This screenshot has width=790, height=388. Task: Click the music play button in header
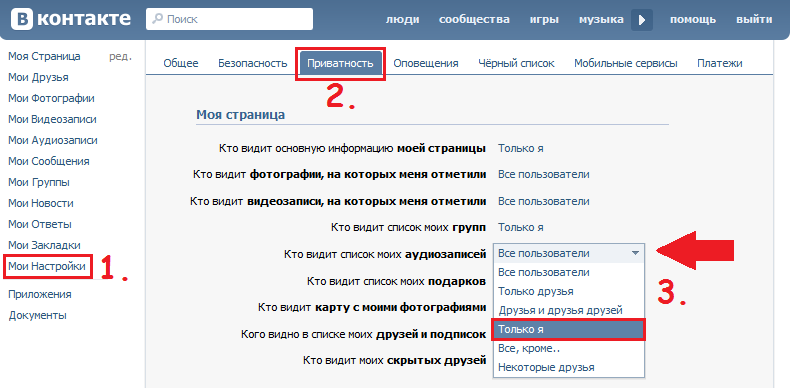point(642,20)
